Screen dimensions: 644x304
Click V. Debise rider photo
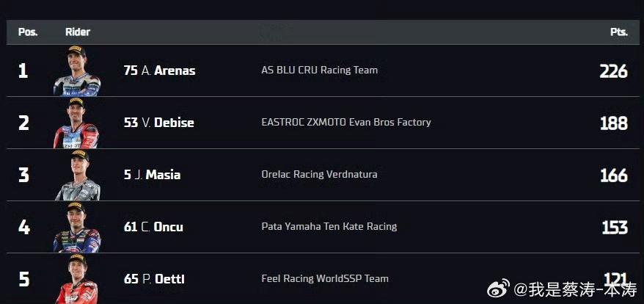click(x=76, y=123)
